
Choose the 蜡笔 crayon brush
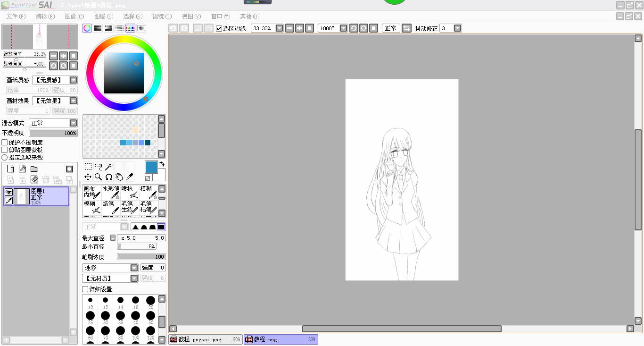(x=111, y=207)
